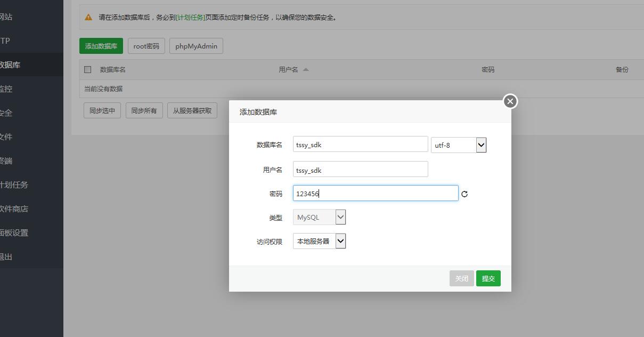This screenshot has height=337, width=644.
Task: Select 计划任务 in the sidebar
Action: coord(14,184)
